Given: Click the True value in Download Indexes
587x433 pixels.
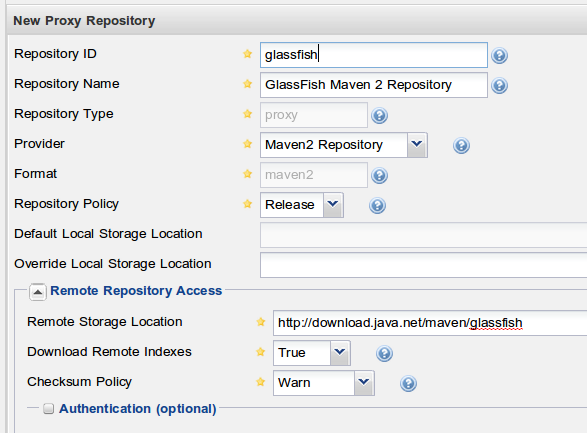Looking at the screenshot, I should pyautogui.click(x=302, y=353).
